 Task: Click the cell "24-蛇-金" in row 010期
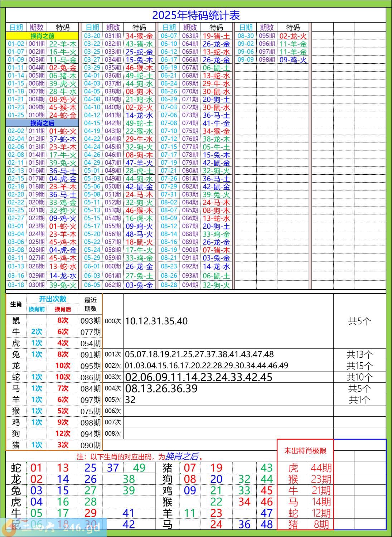point(63,115)
